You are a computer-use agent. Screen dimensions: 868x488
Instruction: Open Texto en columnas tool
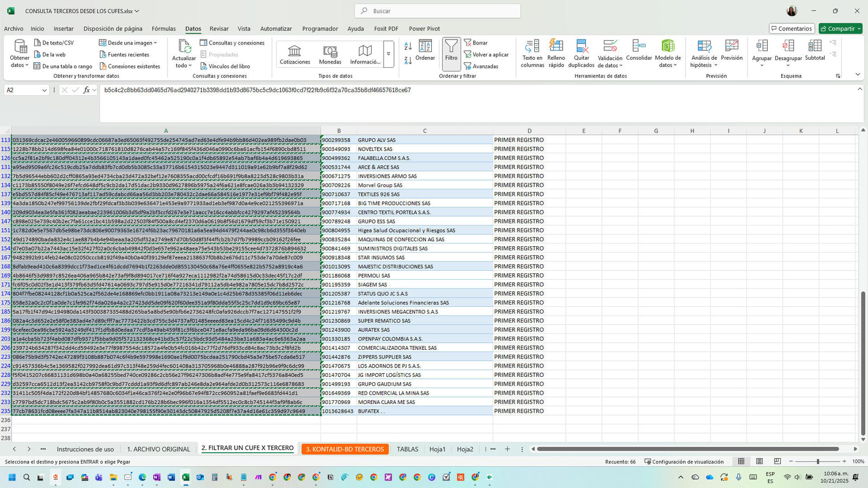click(x=532, y=54)
